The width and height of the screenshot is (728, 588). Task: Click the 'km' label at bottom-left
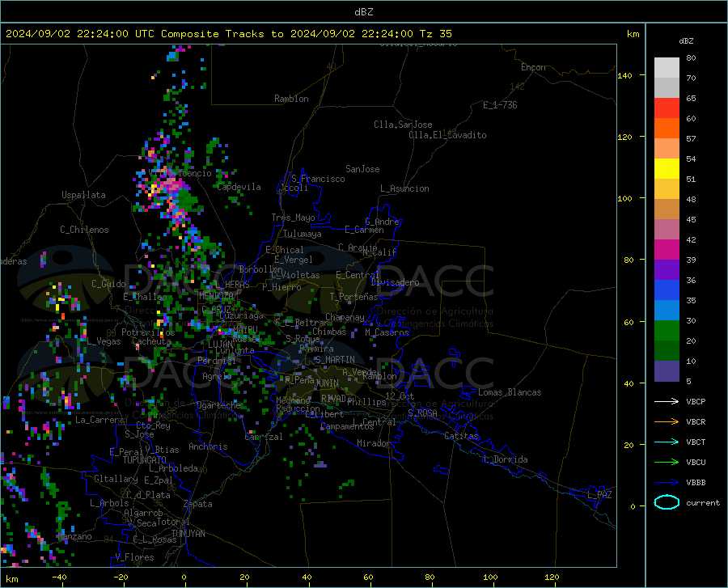(x=11, y=579)
